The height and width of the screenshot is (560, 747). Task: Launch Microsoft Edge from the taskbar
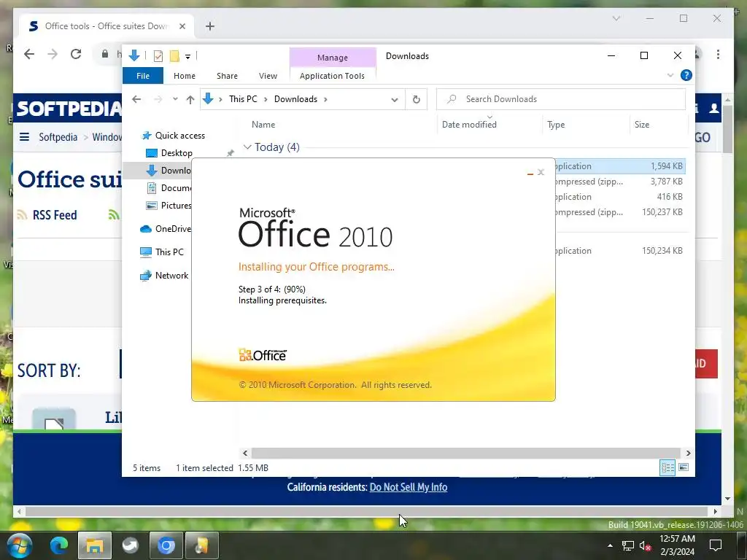click(59, 545)
